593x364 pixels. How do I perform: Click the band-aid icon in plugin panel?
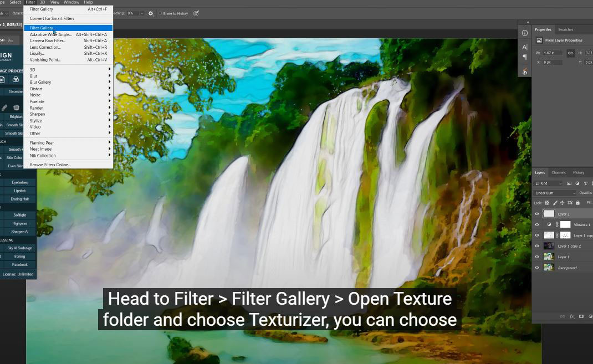click(4, 107)
